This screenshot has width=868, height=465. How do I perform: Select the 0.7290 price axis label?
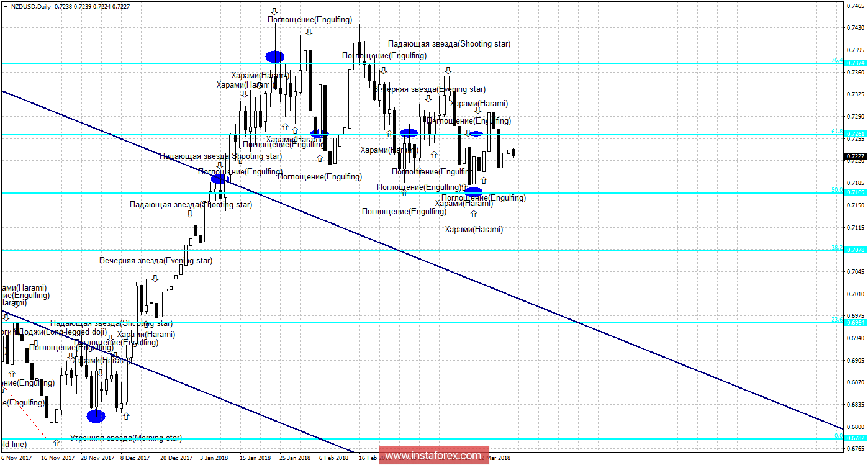(x=857, y=116)
